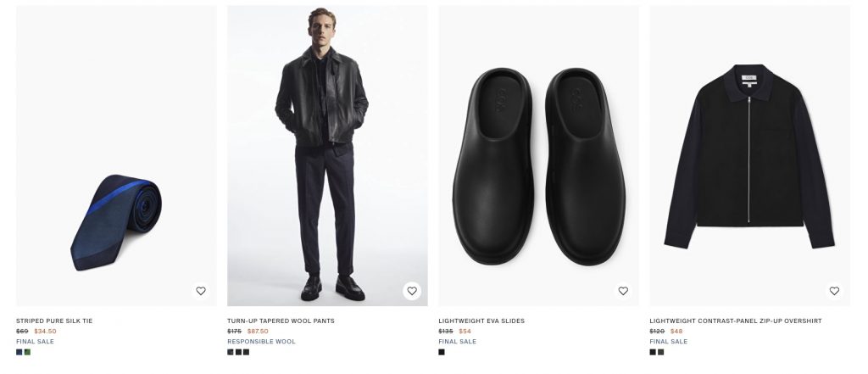Select the black swatch for EVA Slides
Screen dimensions: 868x374
[442, 352]
